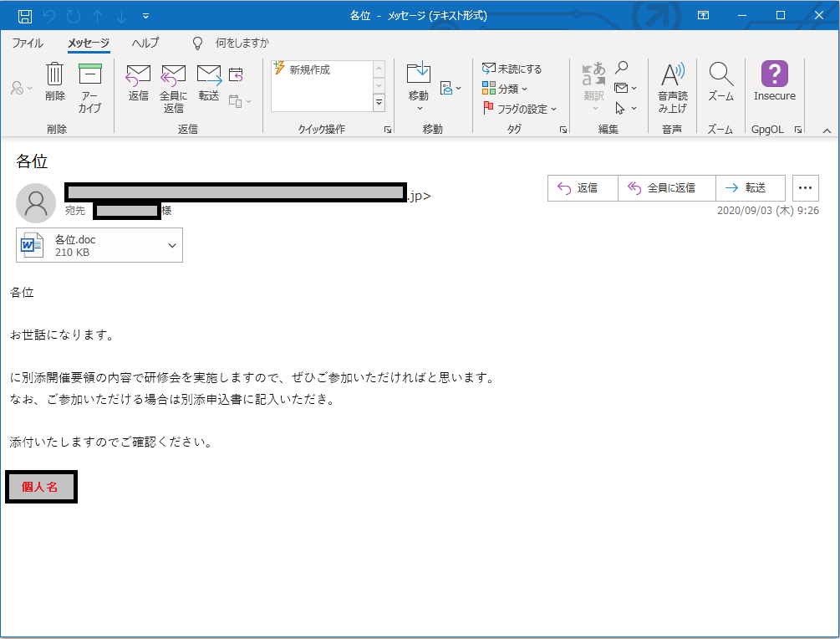
Task: Click 返信 in the message header
Action: pyautogui.click(x=583, y=187)
